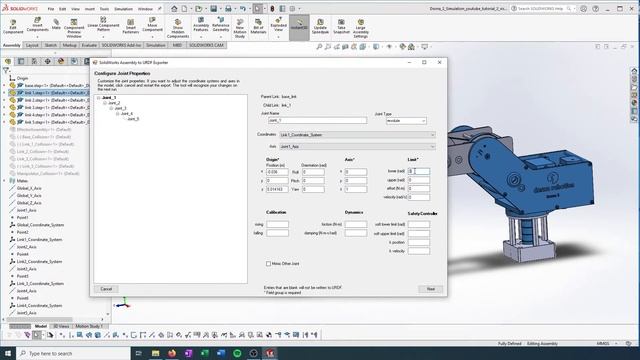Open Spotify from the taskbar

[237, 353]
